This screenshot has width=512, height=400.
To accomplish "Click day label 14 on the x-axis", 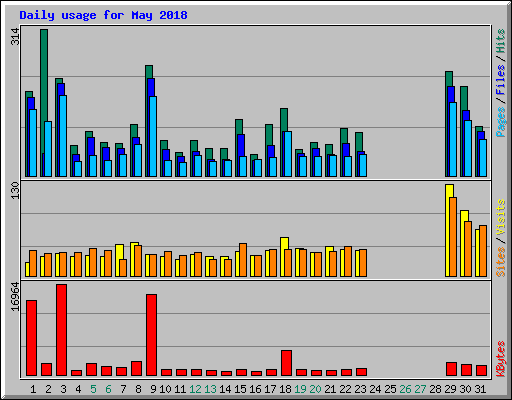I will point(225,389).
